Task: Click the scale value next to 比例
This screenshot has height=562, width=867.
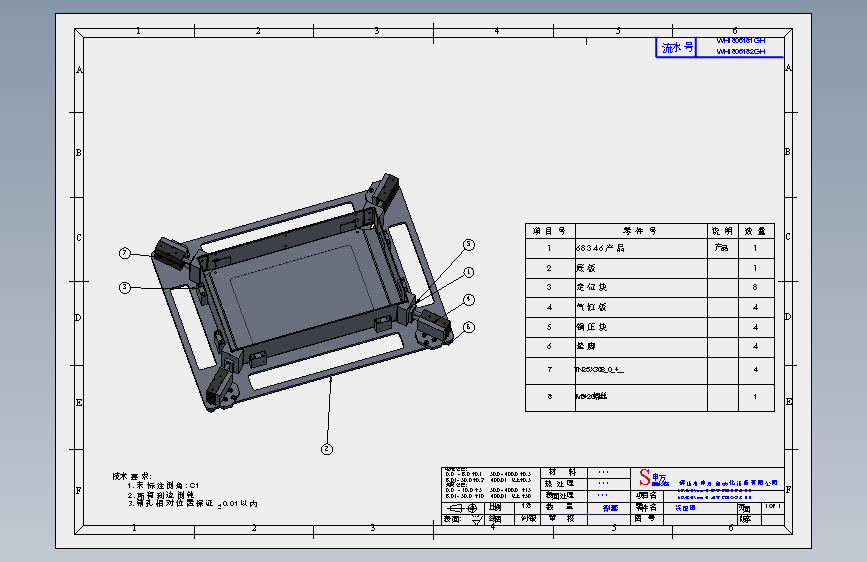Action: (x=527, y=506)
